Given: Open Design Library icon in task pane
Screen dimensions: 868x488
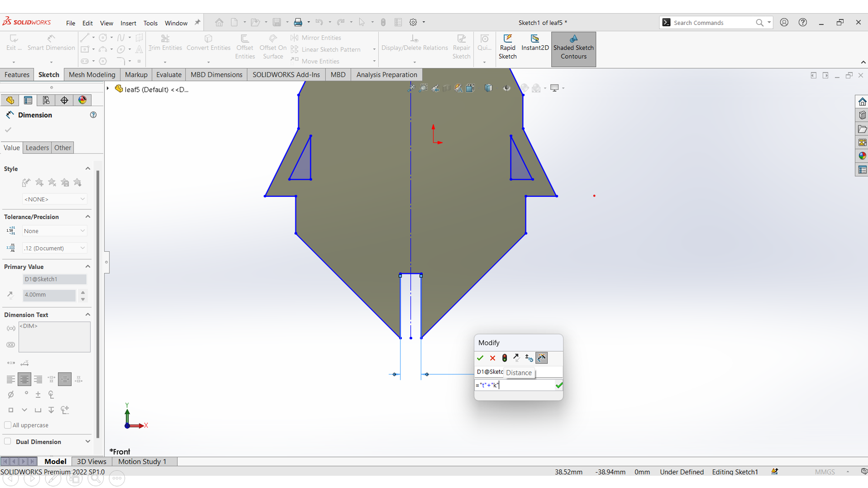Looking at the screenshot, I should click(x=862, y=115).
